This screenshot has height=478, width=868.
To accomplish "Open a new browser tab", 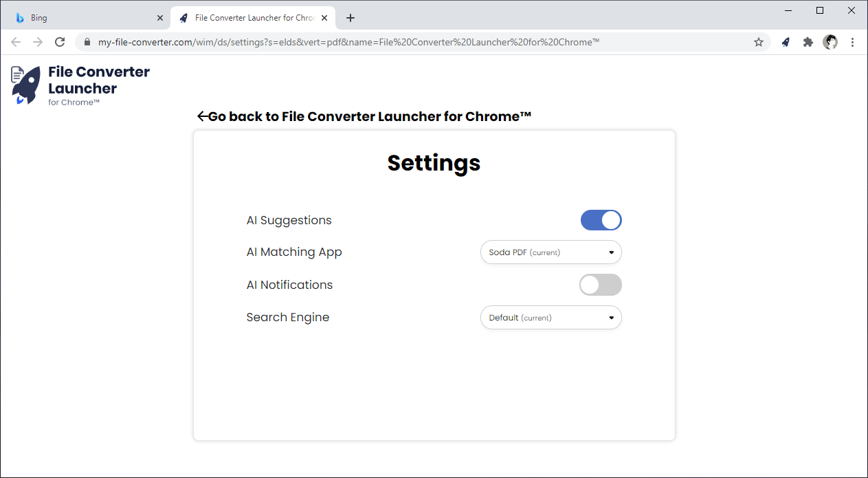I will coord(350,17).
